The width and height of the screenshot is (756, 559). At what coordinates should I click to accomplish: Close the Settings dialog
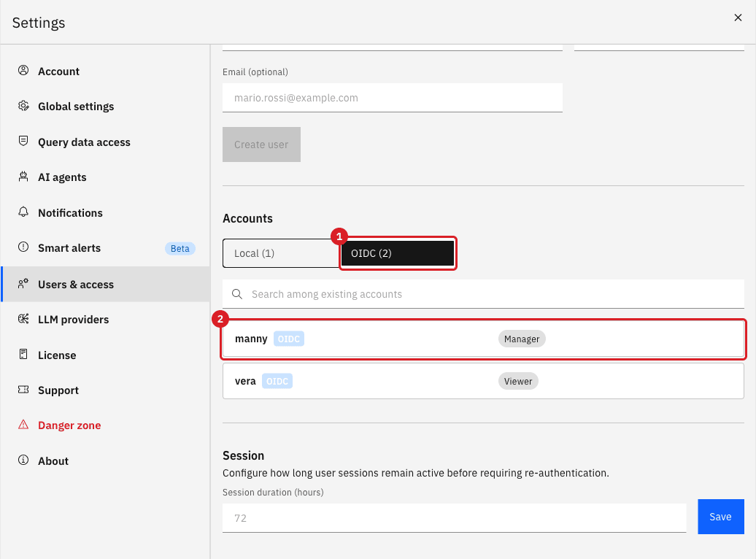coord(738,18)
